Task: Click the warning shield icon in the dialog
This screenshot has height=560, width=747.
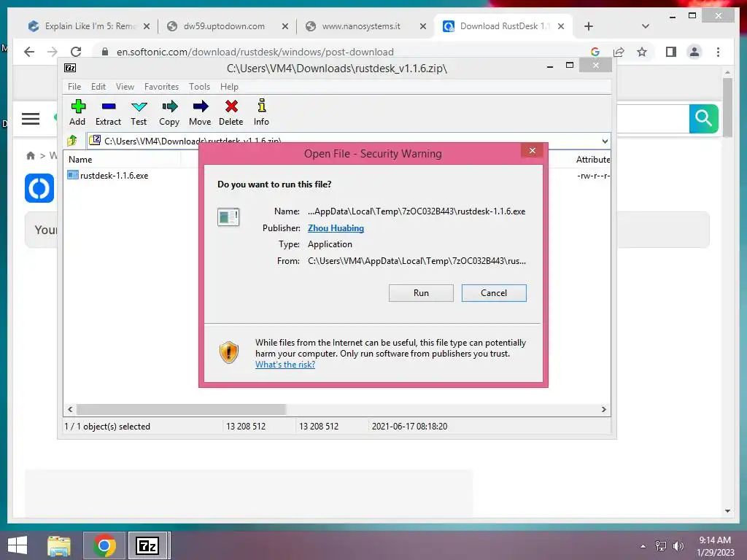Action: (228, 352)
